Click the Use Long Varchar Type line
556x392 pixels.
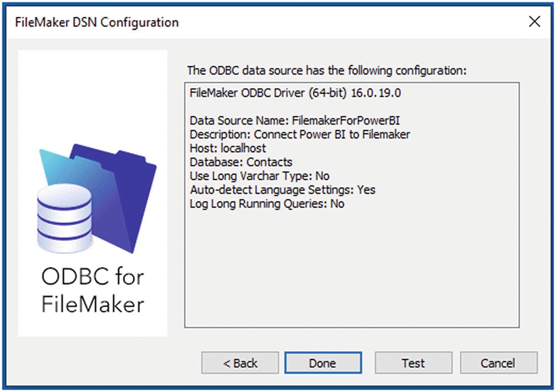click(x=259, y=176)
